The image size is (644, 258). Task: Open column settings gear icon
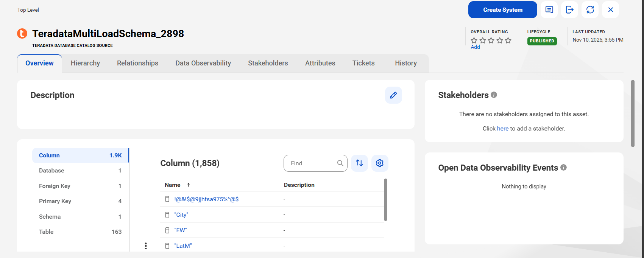(380, 163)
